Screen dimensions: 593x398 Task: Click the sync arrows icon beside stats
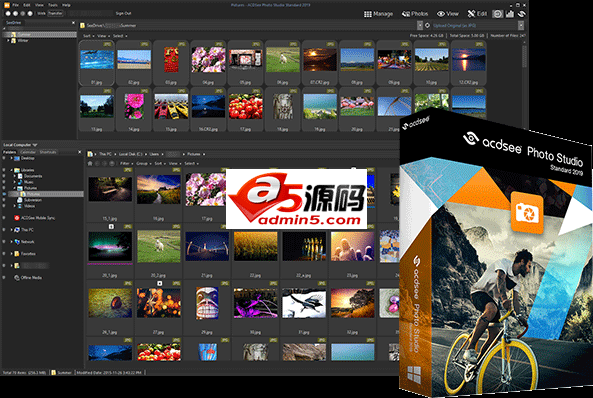coord(522,14)
